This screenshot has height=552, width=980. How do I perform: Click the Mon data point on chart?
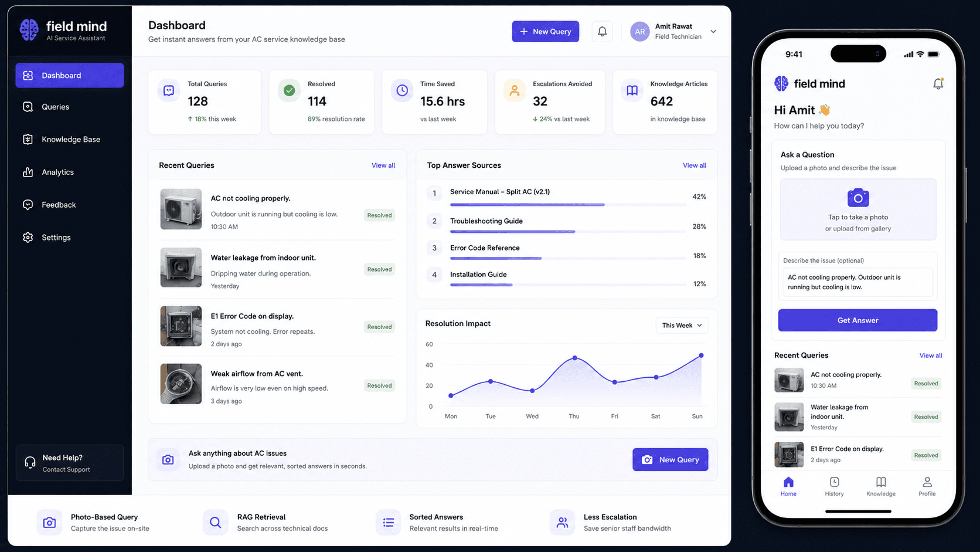(x=451, y=395)
